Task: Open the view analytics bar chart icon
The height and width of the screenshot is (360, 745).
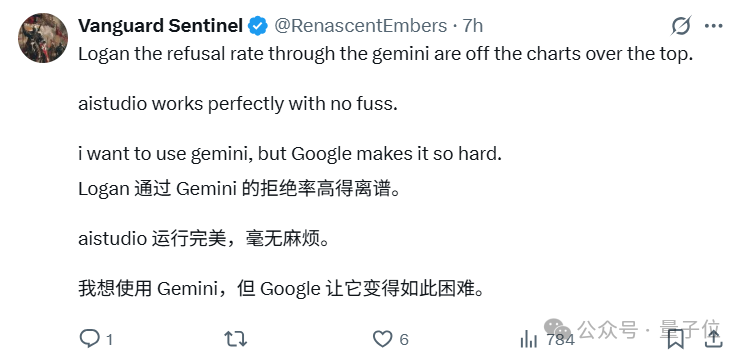Action: [x=529, y=339]
